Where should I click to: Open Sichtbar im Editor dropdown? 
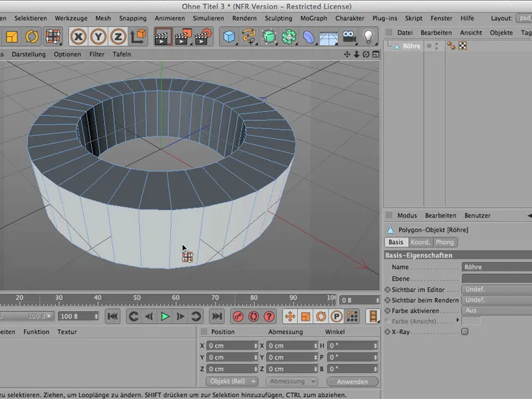pos(497,289)
